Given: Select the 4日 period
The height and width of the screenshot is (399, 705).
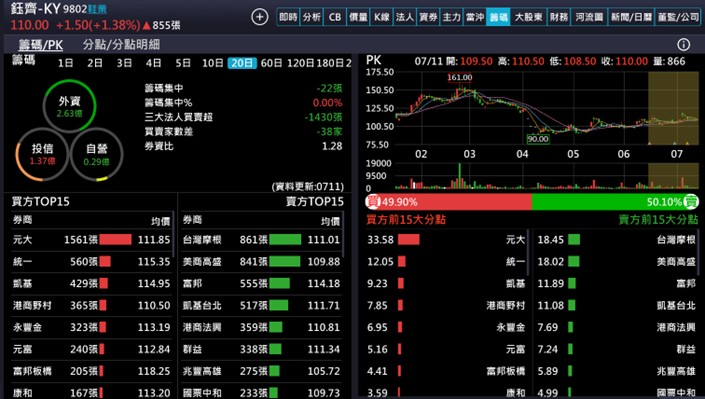Looking at the screenshot, I should pyautogui.click(x=153, y=63).
